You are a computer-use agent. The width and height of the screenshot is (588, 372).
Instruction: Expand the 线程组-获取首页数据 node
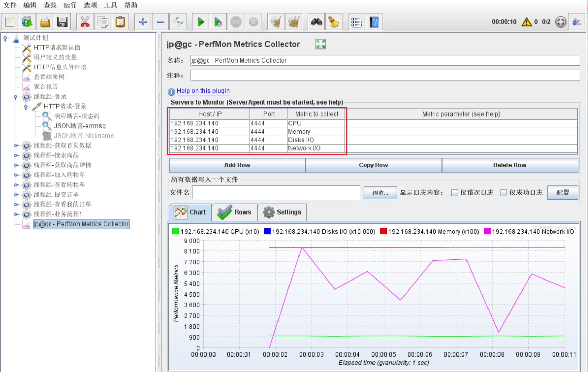coord(16,146)
